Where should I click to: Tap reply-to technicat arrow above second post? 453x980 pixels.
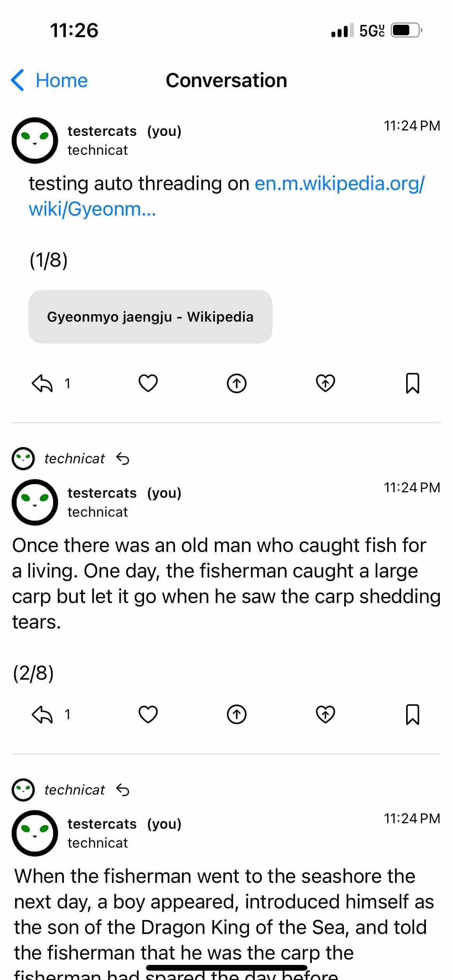(123, 459)
